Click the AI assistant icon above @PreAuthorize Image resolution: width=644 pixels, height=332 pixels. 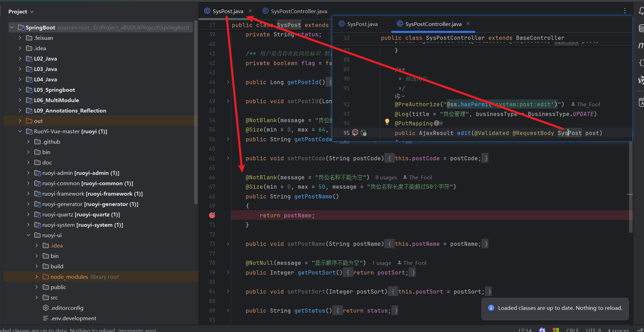[x=398, y=96]
